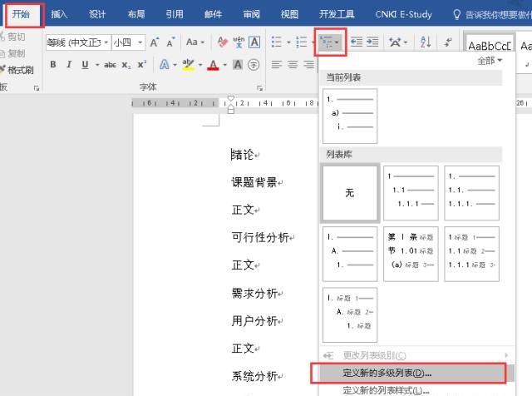Select the 无 list library thumbnail
The width and height of the screenshot is (532, 396).
350,192
